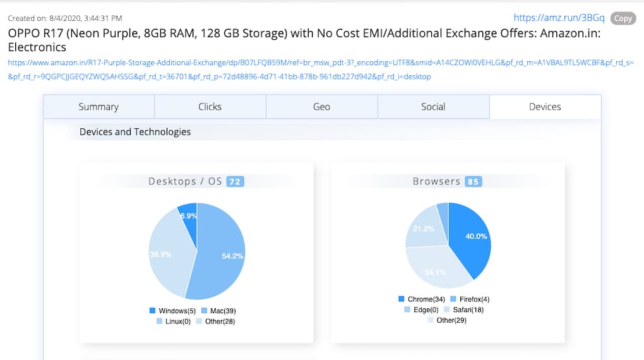Toggle Mac legend entry in Desktops chart
The height and width of the screenshot is (360, 644).
tap(218, 311)
